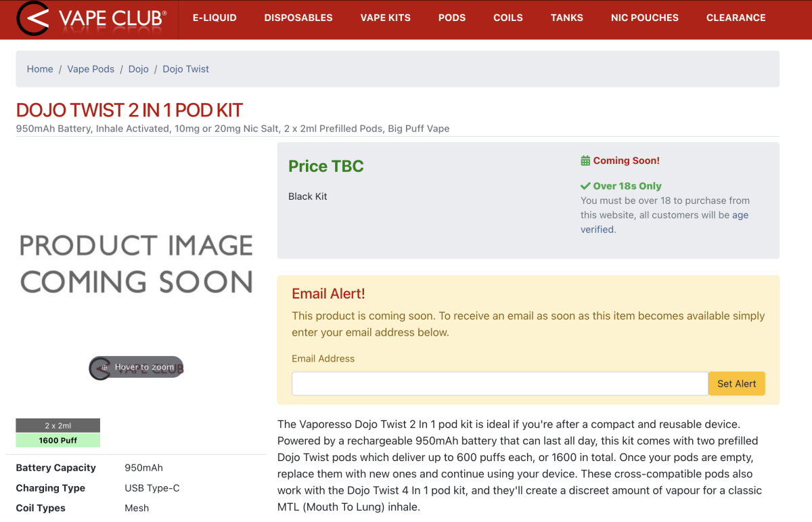Screen dimensions: 812x522
Task: Open the Disposables menu
Action: (x=298, y=18)
